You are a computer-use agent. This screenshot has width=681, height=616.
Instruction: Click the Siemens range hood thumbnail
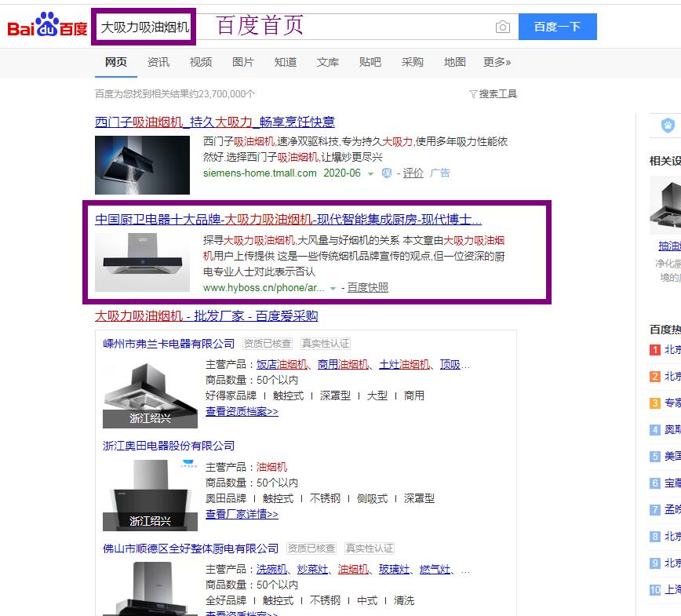(142, 165)
